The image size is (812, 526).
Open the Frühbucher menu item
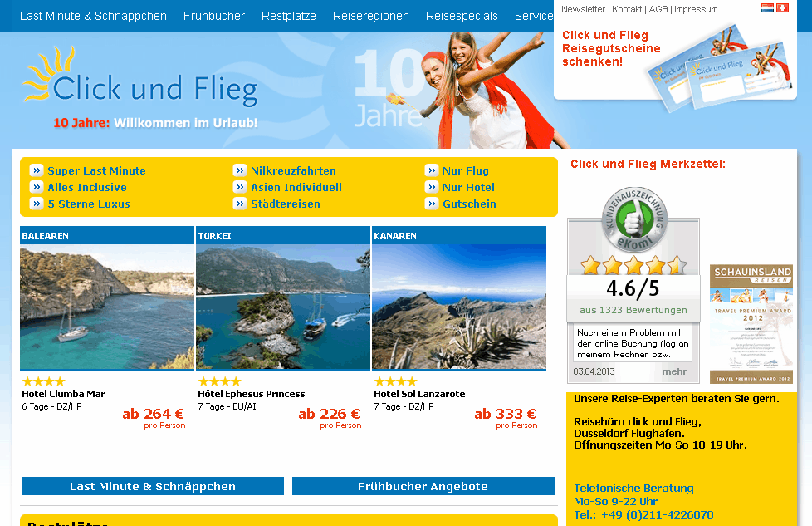(214, 16)
